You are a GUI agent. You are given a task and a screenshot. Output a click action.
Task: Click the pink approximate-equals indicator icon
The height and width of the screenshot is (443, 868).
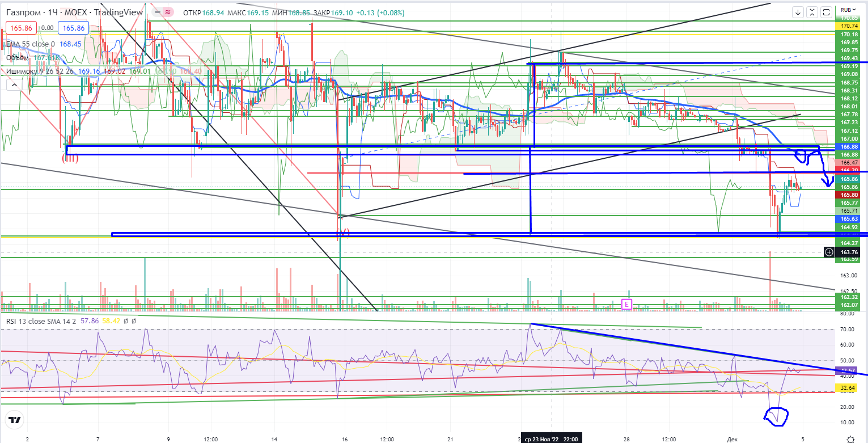pyautogui.click(x=168, y=12)
